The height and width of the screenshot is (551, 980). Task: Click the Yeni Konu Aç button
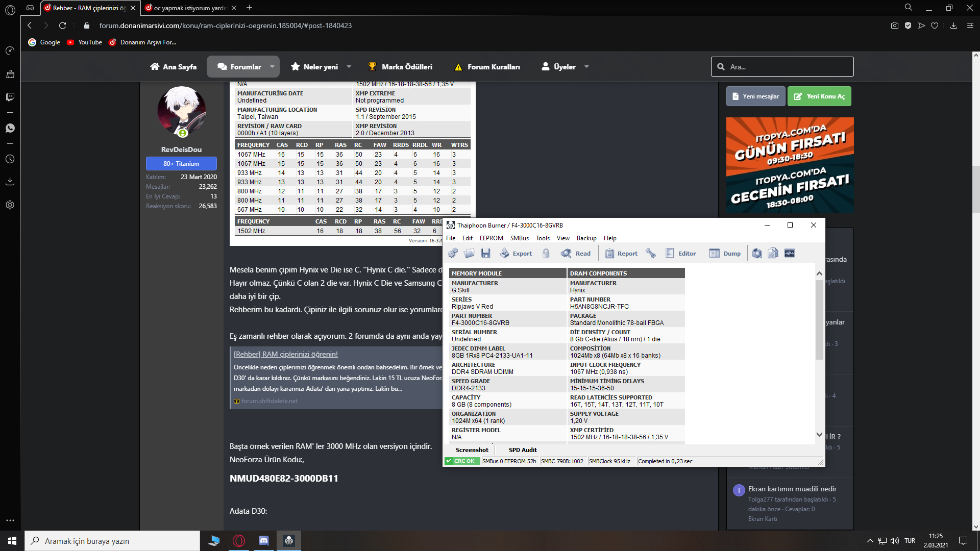pyautogui.click(x=819, y=96)
